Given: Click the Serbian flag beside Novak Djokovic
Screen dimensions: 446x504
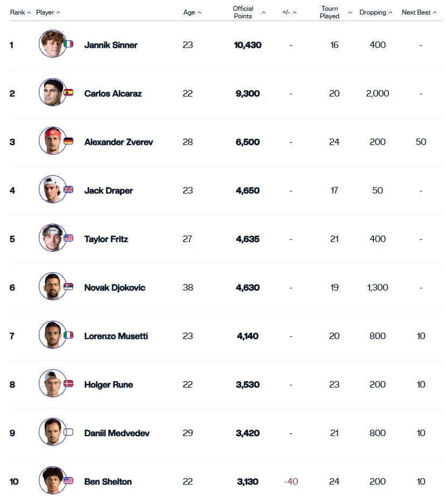Looking at the screenshot, I should point(68,287).
